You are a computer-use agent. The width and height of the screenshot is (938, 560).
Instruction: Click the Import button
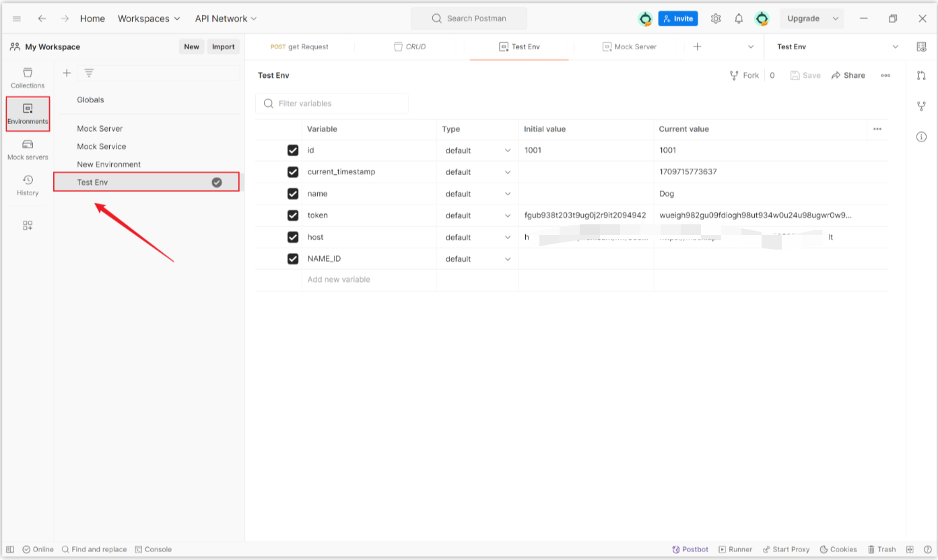pyautogui.click(x=223, y=46)
